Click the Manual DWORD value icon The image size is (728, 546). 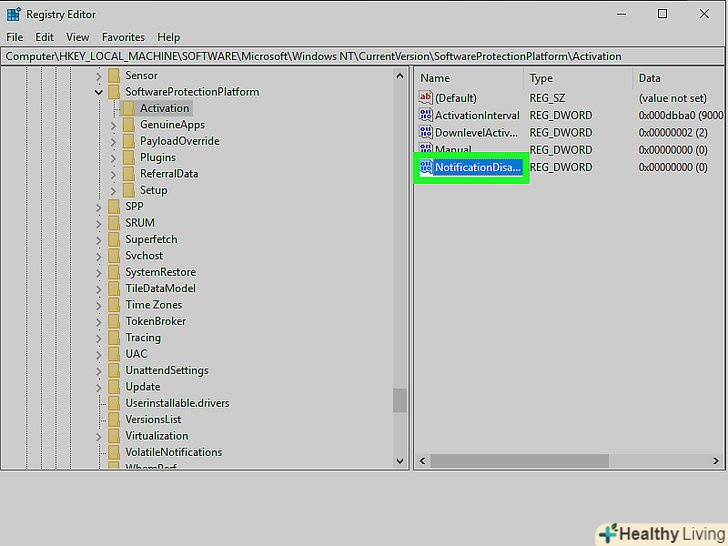pos(426,150)
